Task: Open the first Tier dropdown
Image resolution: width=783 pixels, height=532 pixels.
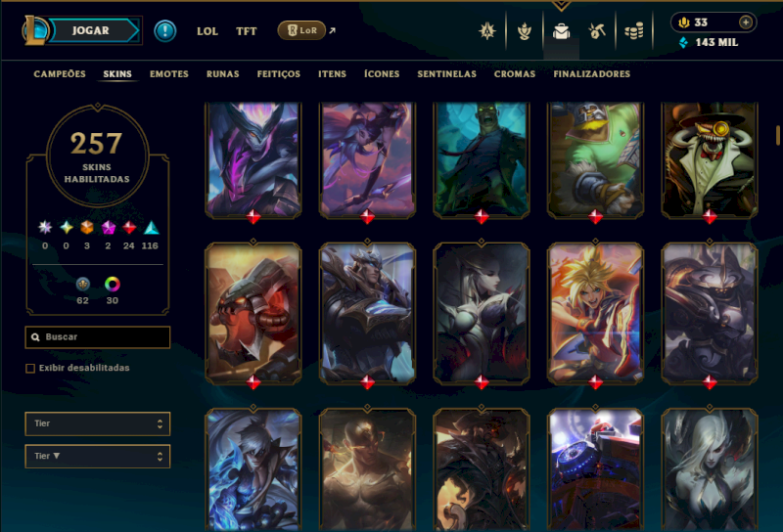Action: (97, 423)
